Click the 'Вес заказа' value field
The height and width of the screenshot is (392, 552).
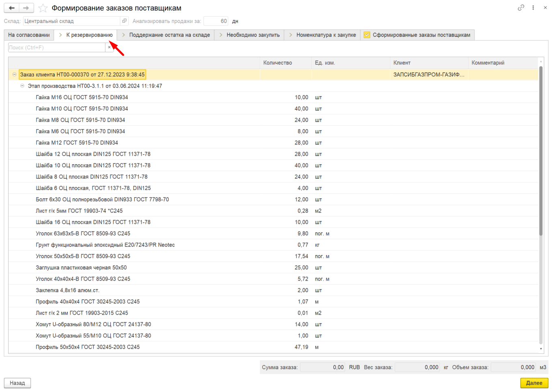tap(418, 367)
